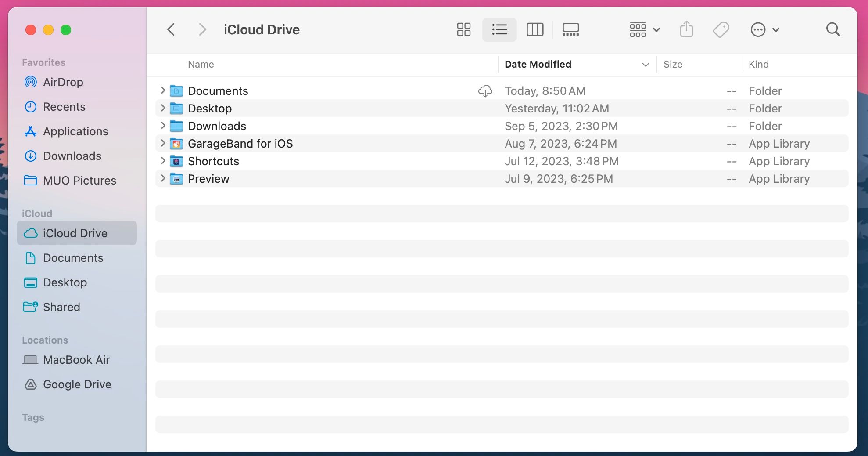Open the grouping options dropdown

click(643, 29)
